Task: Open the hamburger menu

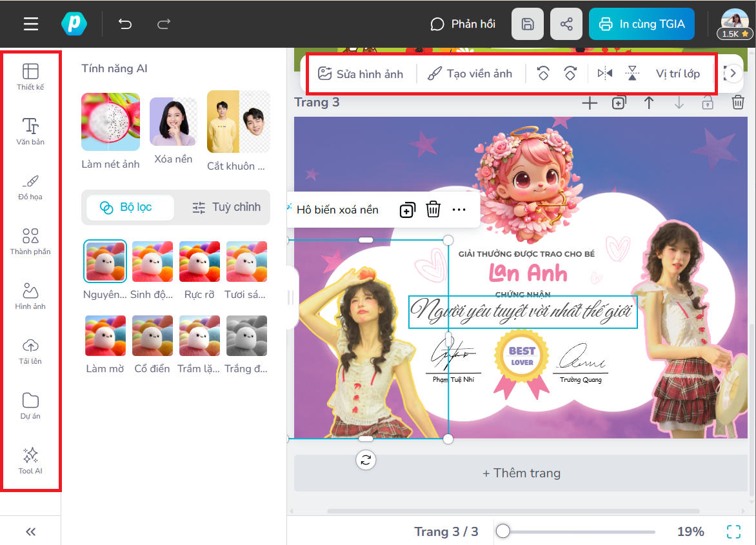Action: (x=30, y=23)
